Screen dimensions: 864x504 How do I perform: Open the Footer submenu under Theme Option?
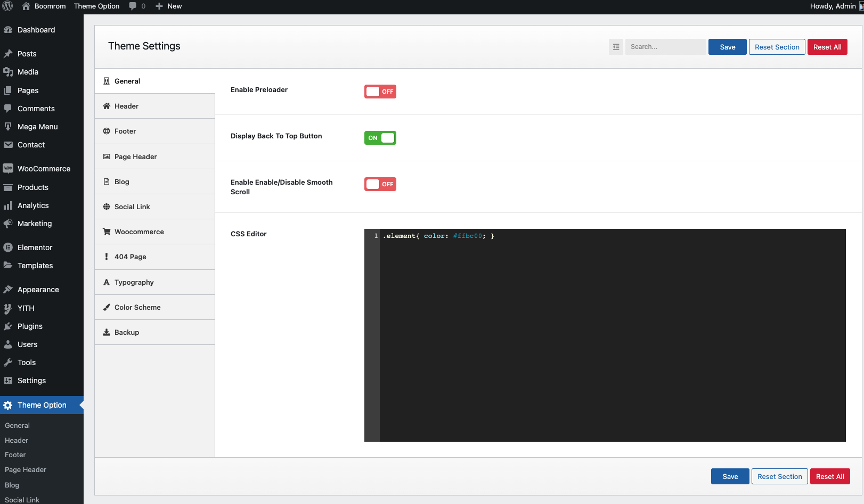click(x=15, y=455)
